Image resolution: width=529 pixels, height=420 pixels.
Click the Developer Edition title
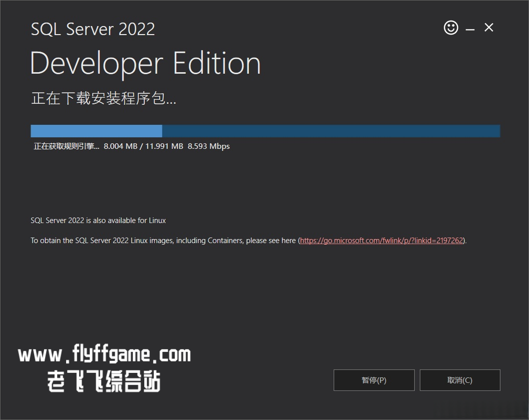coord(145,64)
